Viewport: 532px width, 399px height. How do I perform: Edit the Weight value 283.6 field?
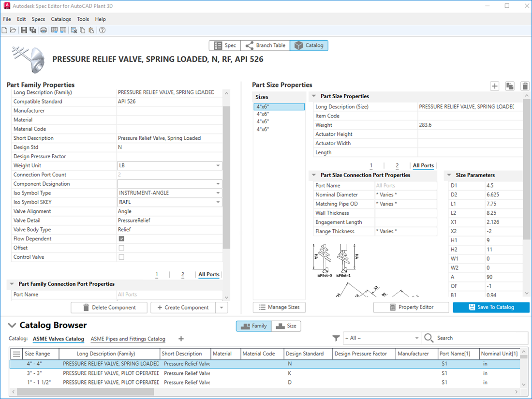[x=470, y=125]
